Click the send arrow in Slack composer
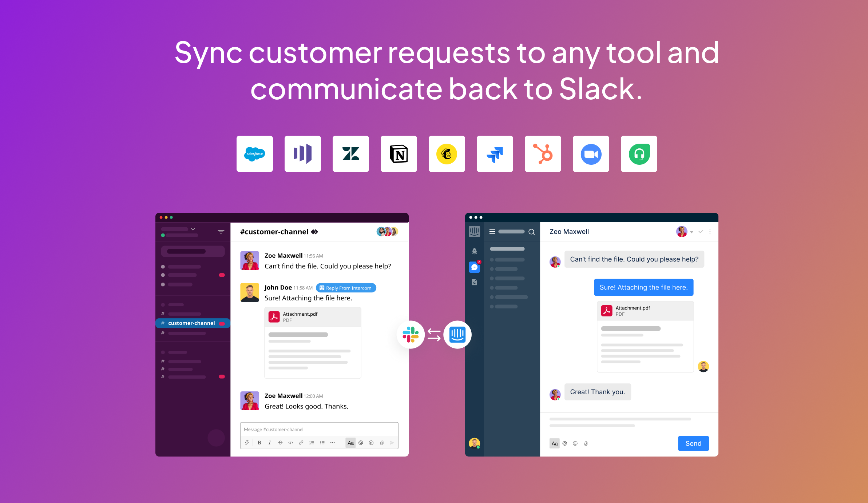This screenshot has height=503, width=868. 392,443
